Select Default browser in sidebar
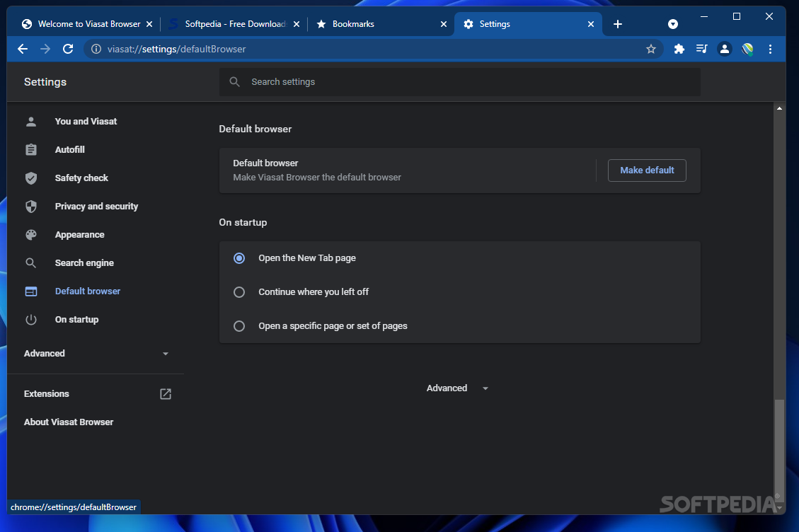This screenshot has width=799, height=532. [x=88, y=291]
